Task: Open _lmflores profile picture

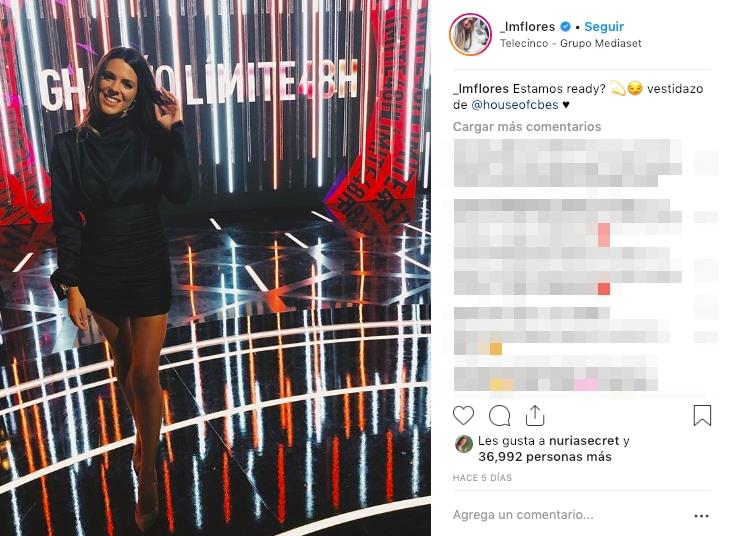Action: [470, 34]
